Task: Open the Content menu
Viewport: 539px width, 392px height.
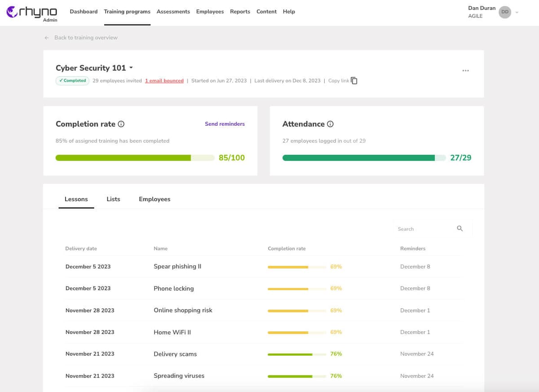Action: coord(266,12)
